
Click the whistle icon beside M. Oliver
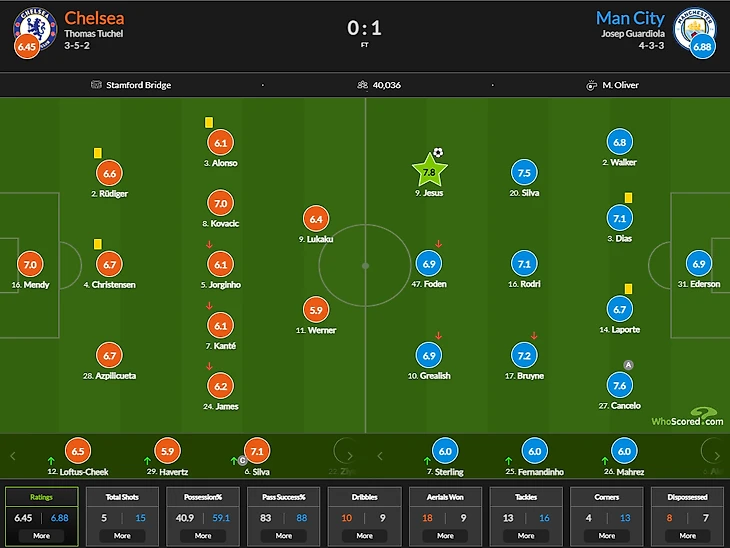point(591,85)
